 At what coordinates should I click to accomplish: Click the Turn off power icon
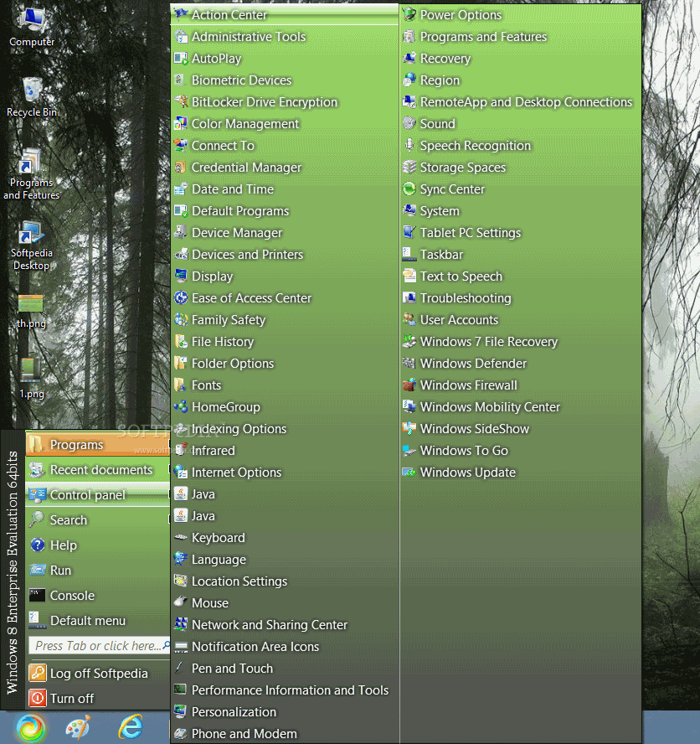pyautogui.click(x=38, y=699)
